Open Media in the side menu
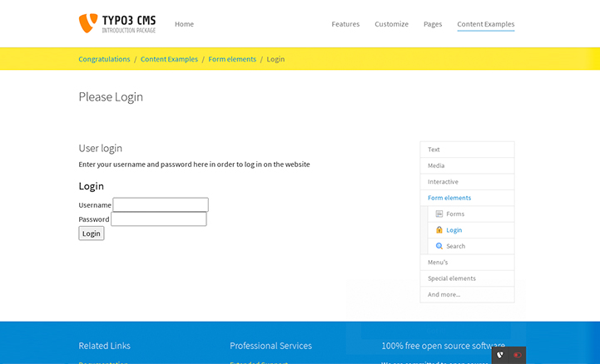This screenshot has width=600, height=364. [x=467, y=165]
